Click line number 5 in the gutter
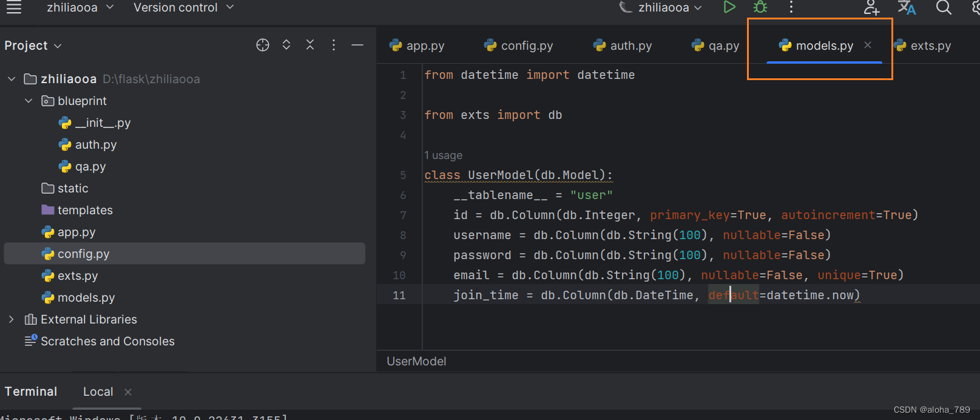980x420 pixels. click(403, 175)
